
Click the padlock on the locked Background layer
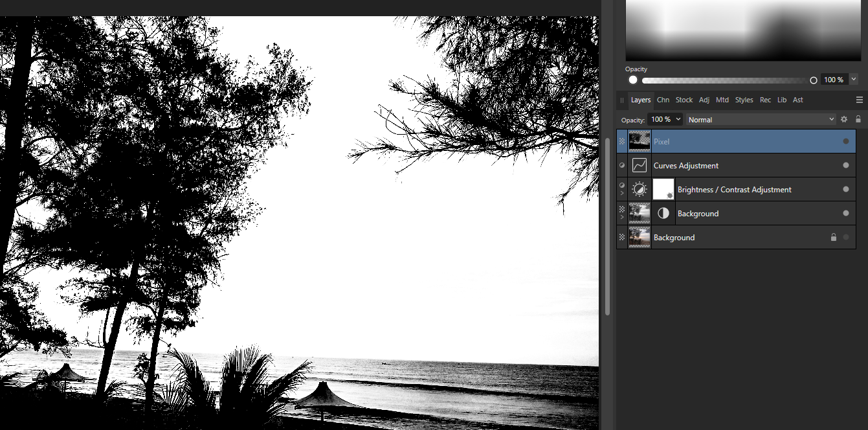tap(834, 237)
